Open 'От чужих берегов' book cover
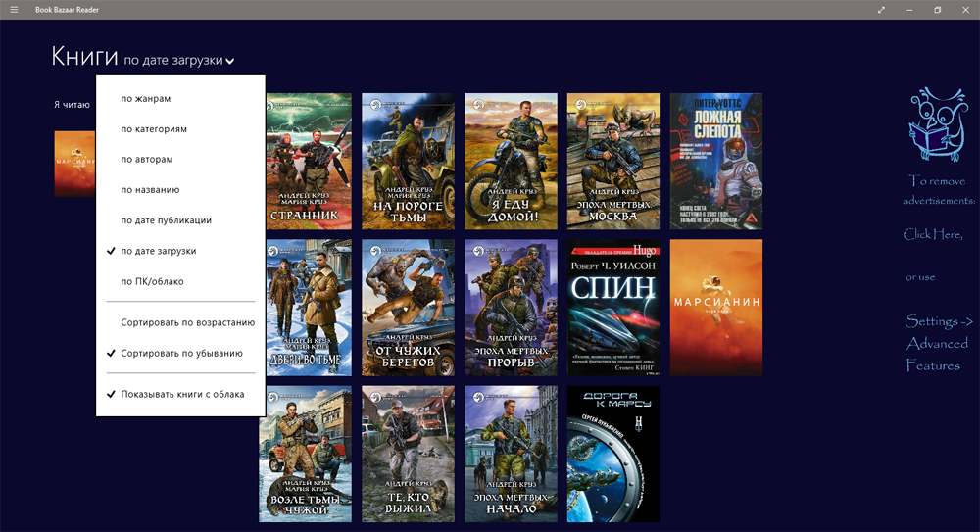The height and width of the screenshot is (532, 980). (408, 308)
